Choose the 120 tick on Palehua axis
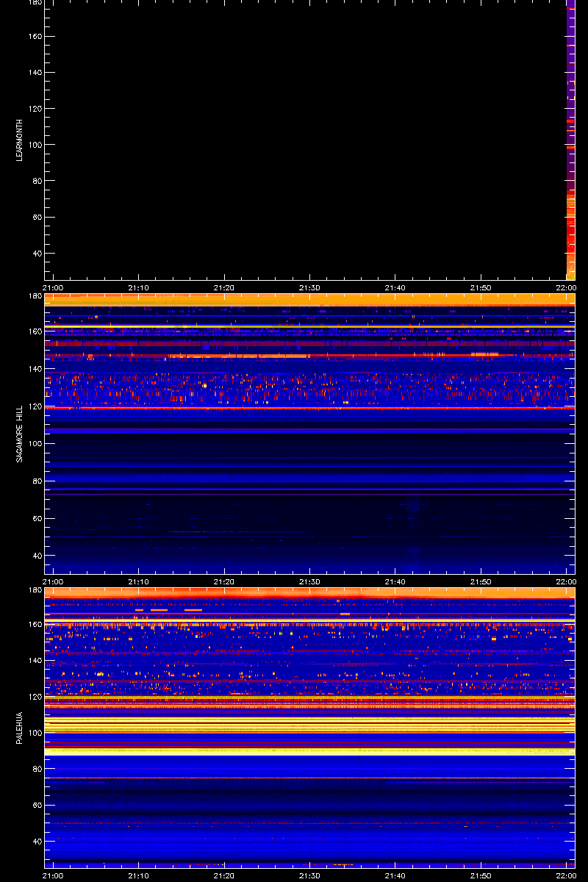This screenshot has width=588, height=882. [35, 697]
